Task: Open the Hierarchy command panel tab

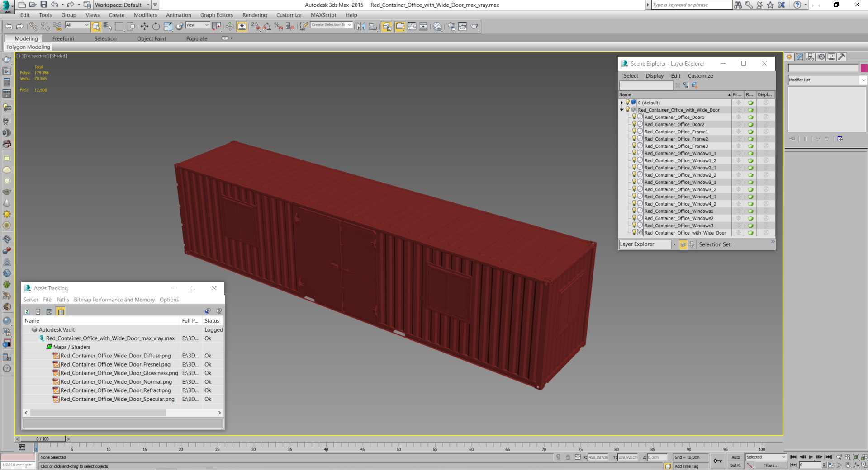Action: [810, 57]
